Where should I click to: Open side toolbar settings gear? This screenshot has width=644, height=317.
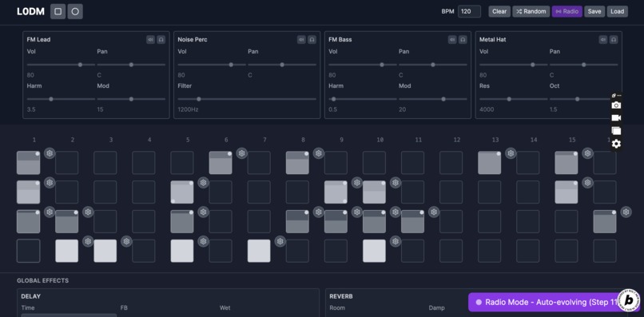click(x=616, y=144)
